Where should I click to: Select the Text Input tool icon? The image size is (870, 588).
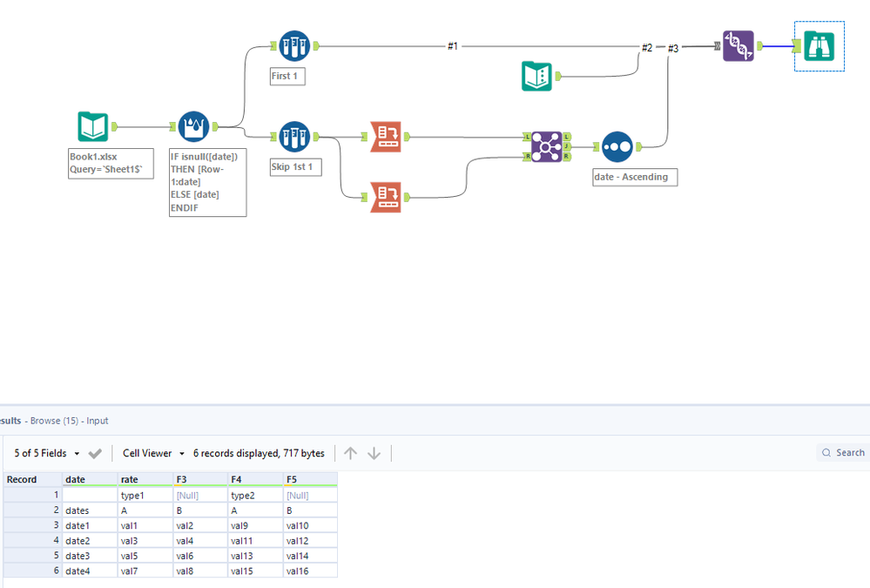point(536,76)
